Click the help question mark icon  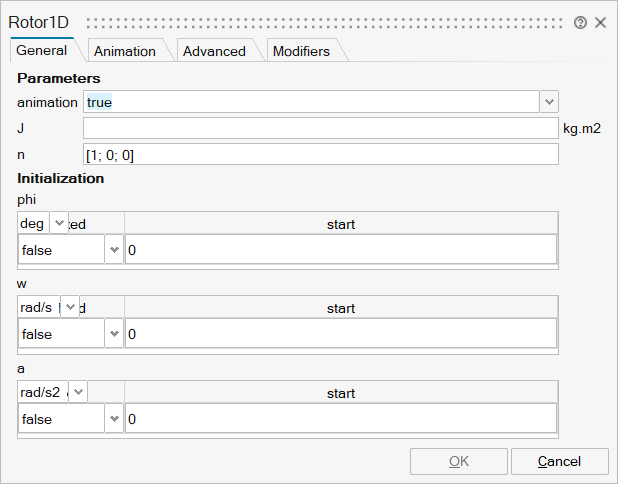pyautogui.click(x=581, y=22)
